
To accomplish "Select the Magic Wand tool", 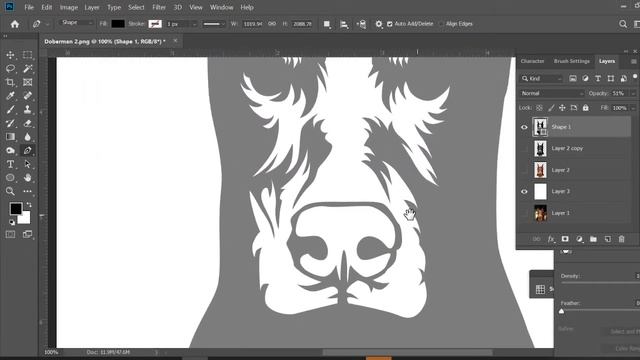I will point(27,69).
